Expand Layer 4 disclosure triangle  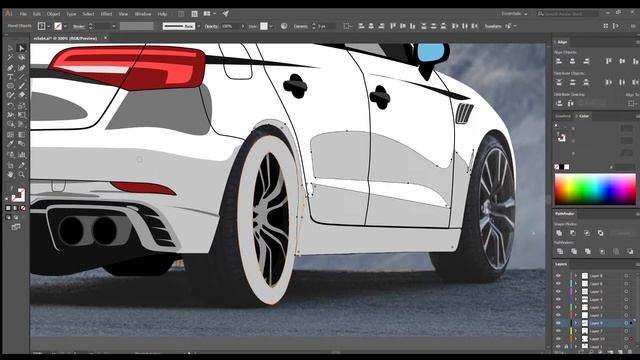[x=576, y=300]
